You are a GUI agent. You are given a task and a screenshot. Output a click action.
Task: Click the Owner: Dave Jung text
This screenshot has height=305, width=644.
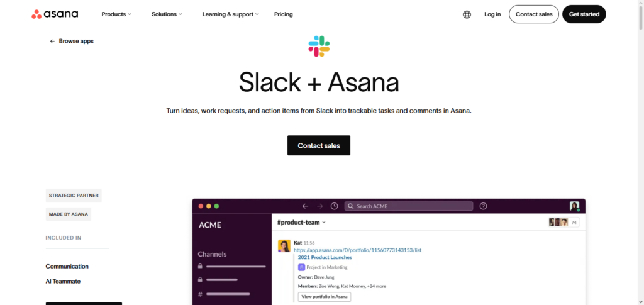(x=318, y=277)
